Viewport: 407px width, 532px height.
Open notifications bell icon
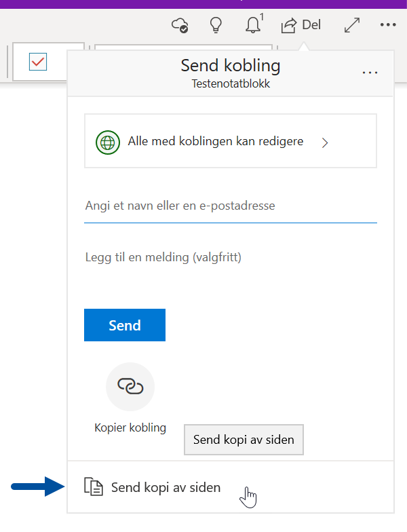(x=253, y=24)
